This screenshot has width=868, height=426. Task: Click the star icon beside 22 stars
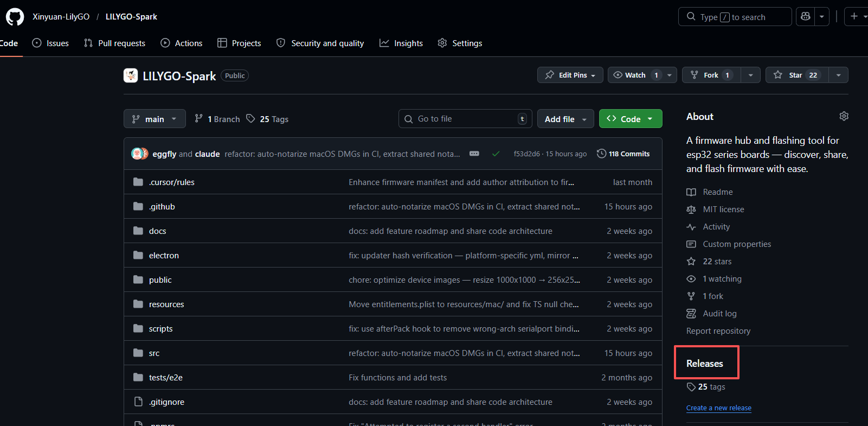pos(691,262)
